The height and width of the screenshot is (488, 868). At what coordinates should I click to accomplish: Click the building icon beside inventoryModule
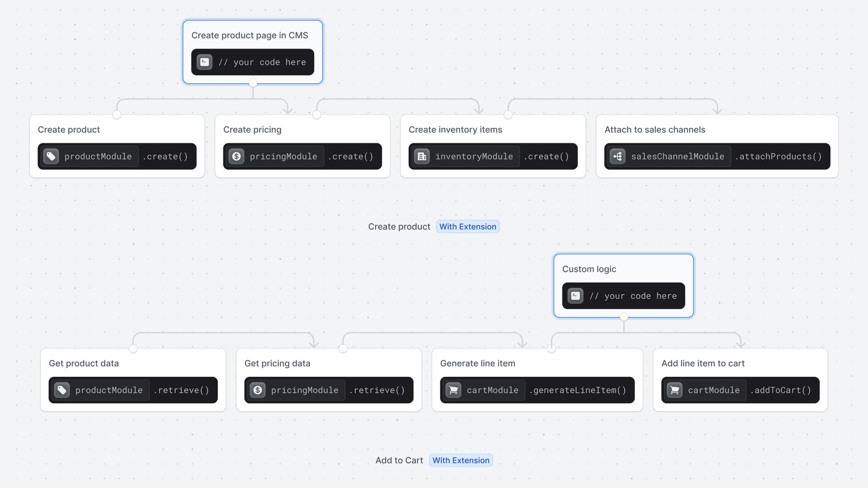click(x=422, y=156)
